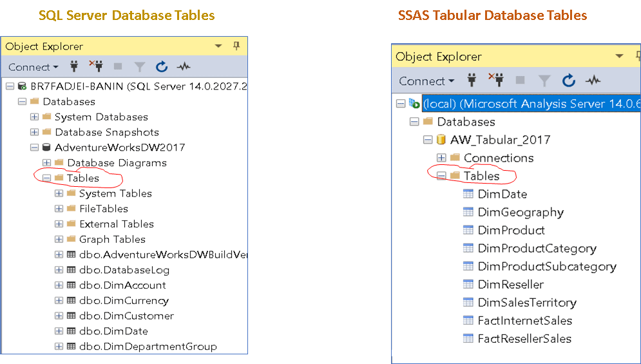Click Activity Monitor pulse icon in right Object Explorer toolbar
The width and height of the screenshot is (641, 364).
(x=593, y=81)
